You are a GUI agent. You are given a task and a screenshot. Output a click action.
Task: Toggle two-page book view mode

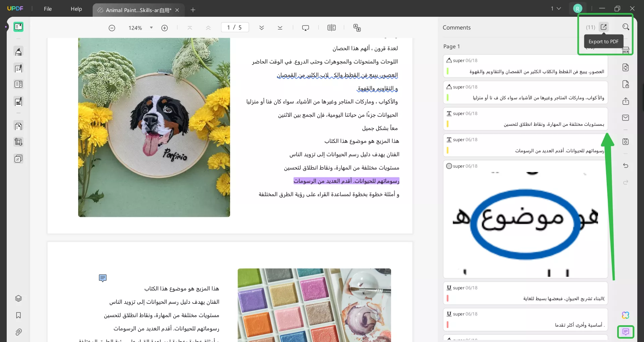tap(331, 27)
